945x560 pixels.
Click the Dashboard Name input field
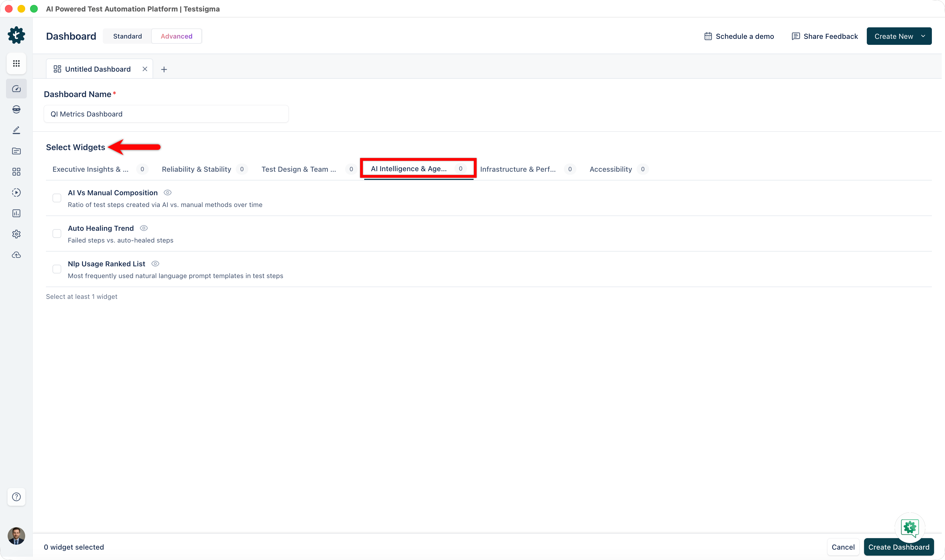pyautogui.click(x=166, y=114)
